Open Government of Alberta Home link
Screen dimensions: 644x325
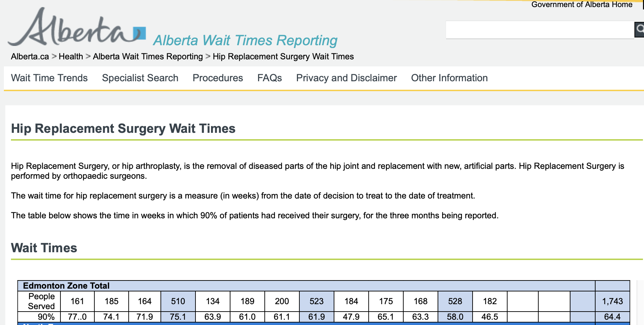[x=582, y=5]
